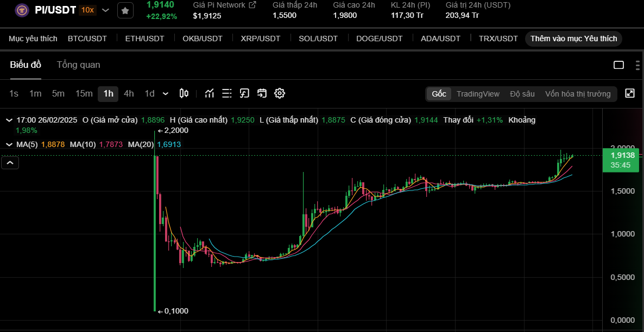Open the timeframe dropdown next to 1d
This screenshot has height=332, width=644.
[165, 93]
